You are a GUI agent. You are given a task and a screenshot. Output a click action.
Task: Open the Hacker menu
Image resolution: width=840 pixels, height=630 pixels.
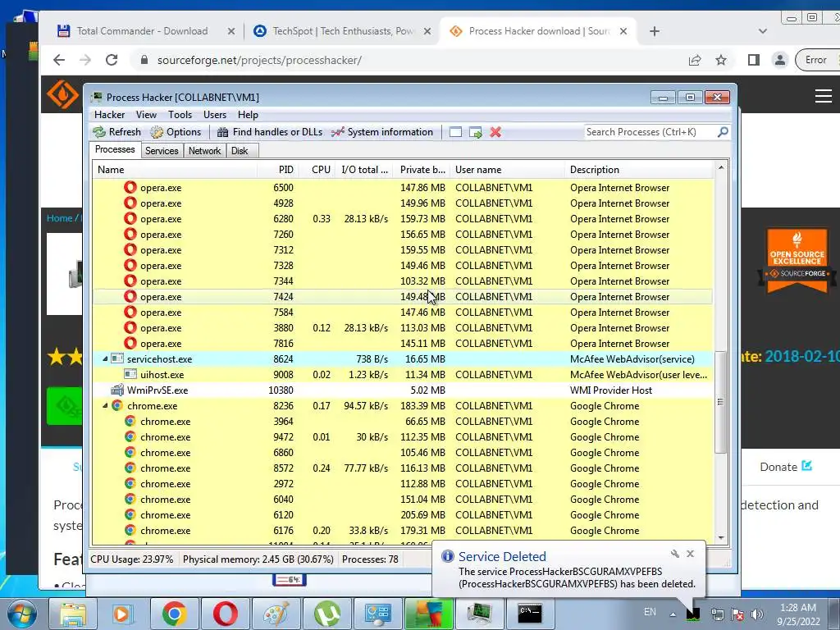pyautogui.click(x=109, y=115)
